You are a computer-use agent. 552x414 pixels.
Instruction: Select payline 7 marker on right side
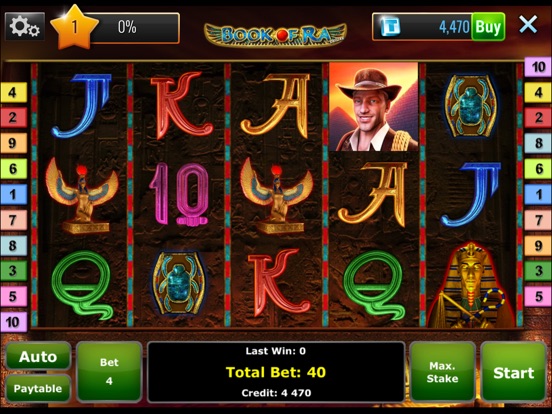pos(538,220)
